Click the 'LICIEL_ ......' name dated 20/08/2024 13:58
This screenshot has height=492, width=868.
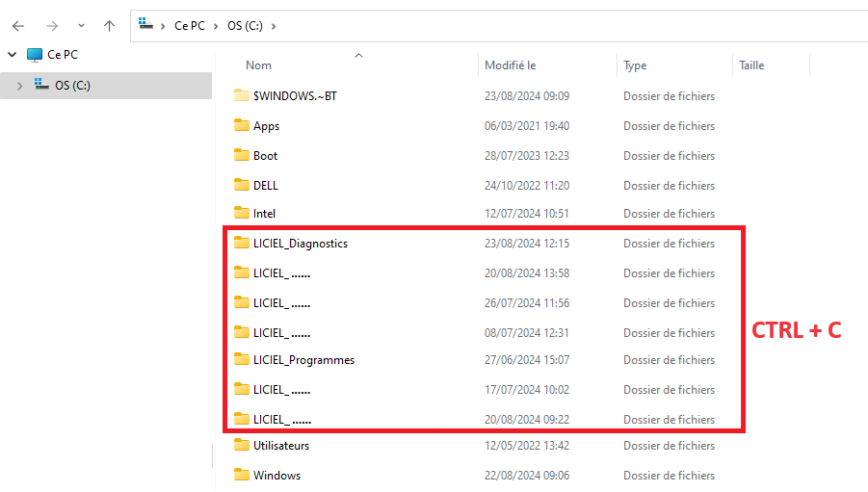click(281, 273)
